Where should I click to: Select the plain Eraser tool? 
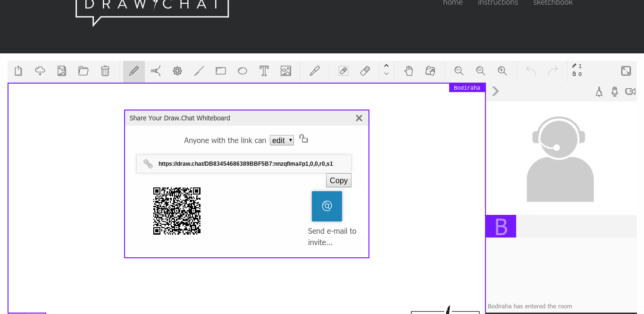(x=365, y=71)
